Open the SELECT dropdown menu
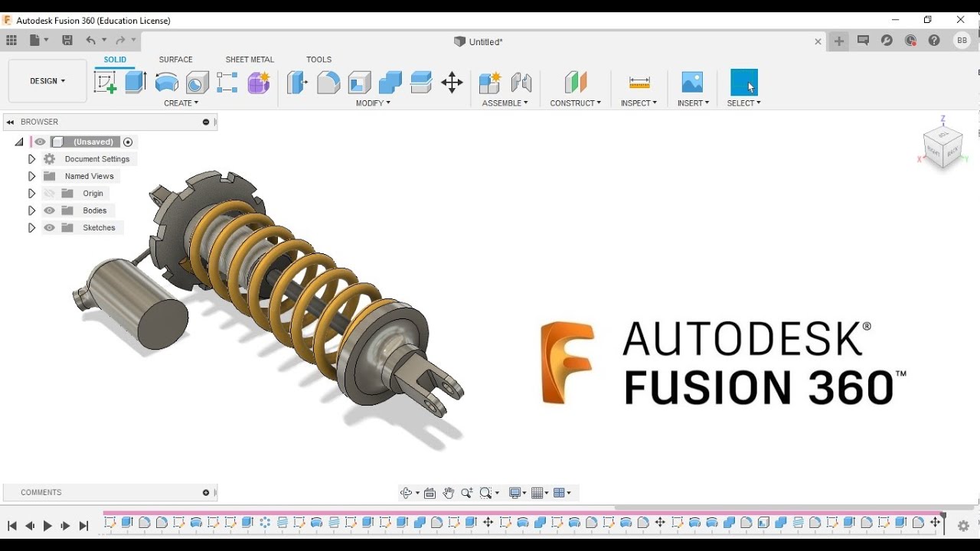 (x=743, y=103)
